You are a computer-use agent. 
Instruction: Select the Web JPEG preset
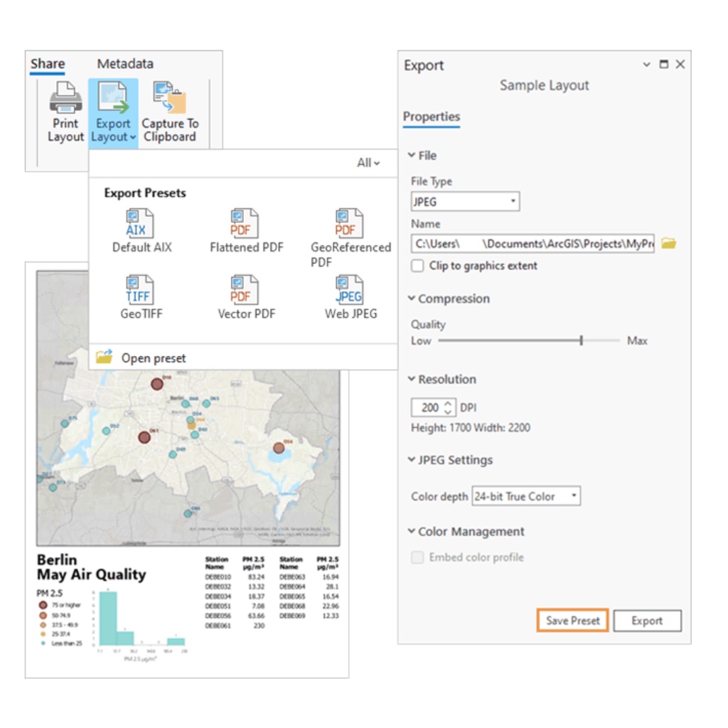(349, 290)
